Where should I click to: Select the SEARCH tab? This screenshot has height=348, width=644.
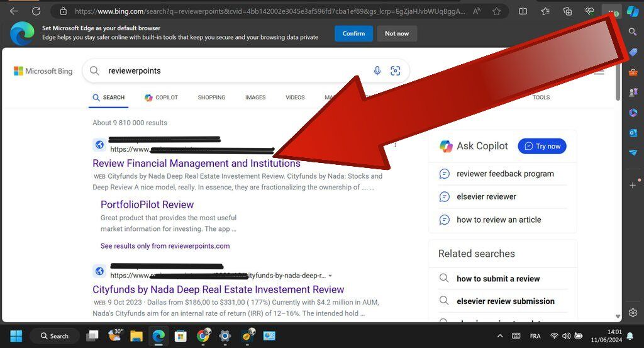(108, 98)
